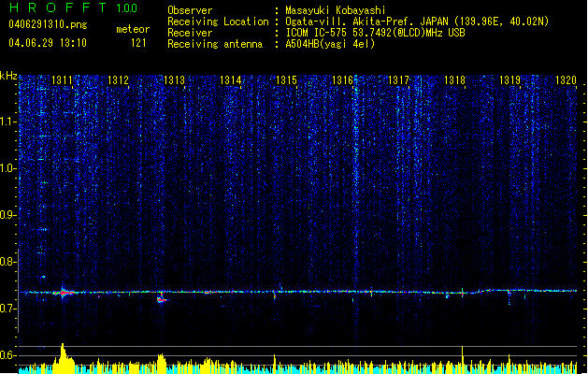
Task: Click the tallest yellow intensity peak near 1311
Action: [x=63, y=358]
